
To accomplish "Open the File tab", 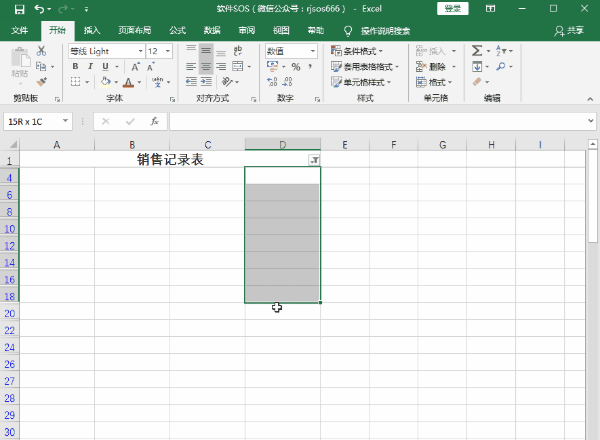I will click(x=20, y=30).
